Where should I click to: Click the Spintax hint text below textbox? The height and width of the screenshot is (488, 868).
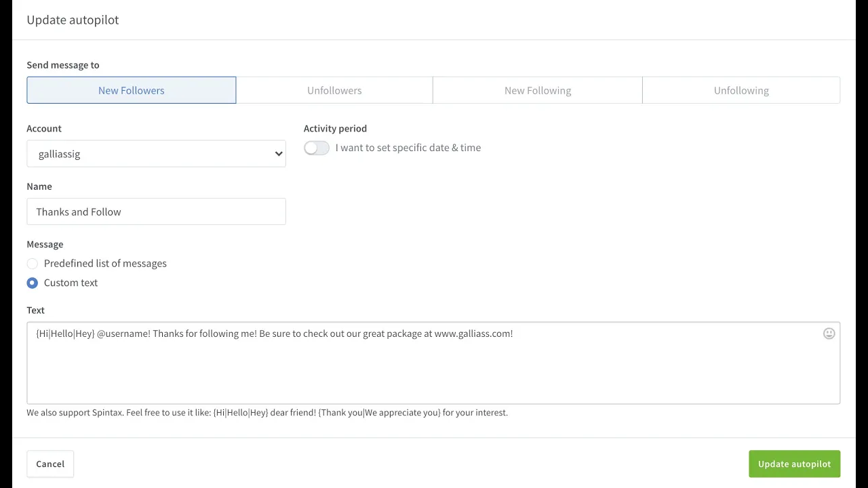(x=267, y=412)
